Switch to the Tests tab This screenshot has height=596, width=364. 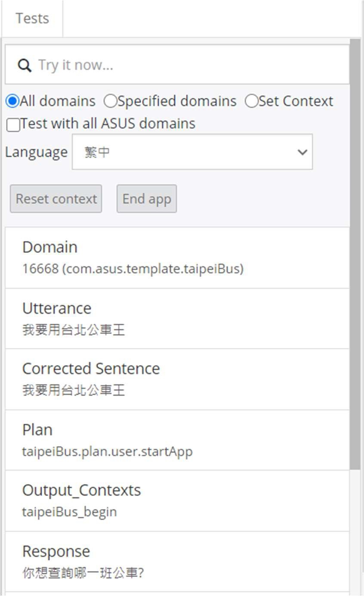pos(32,19)
